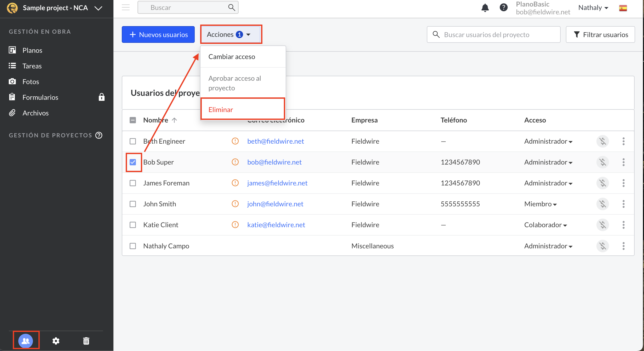Tick the John Smith checkbox
This screenshot has width=644, height=351.
pyautogui.click(x=133, y=204)
